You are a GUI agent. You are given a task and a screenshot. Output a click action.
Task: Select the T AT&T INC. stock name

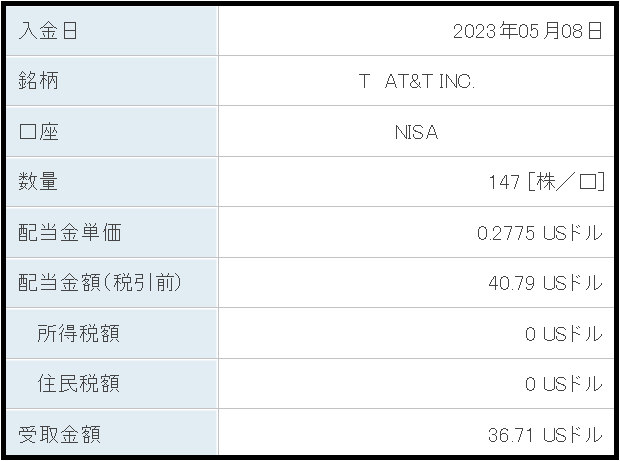[x=416, y=82]
